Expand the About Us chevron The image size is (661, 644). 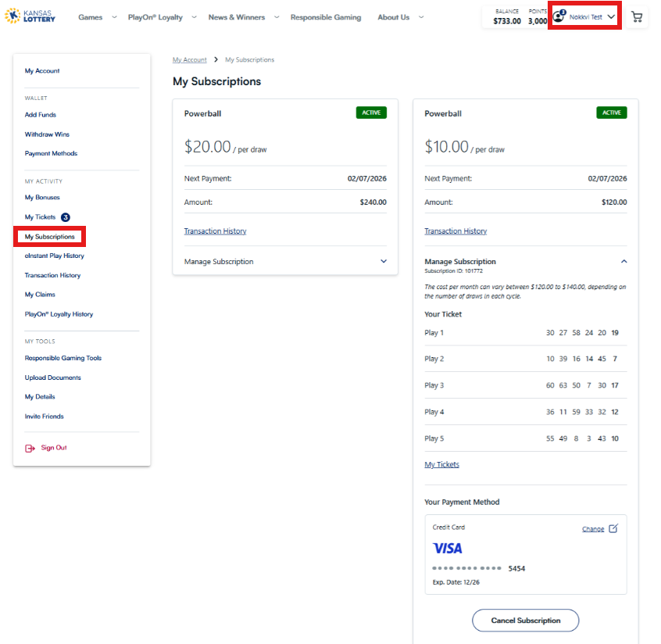pos(420,17)
